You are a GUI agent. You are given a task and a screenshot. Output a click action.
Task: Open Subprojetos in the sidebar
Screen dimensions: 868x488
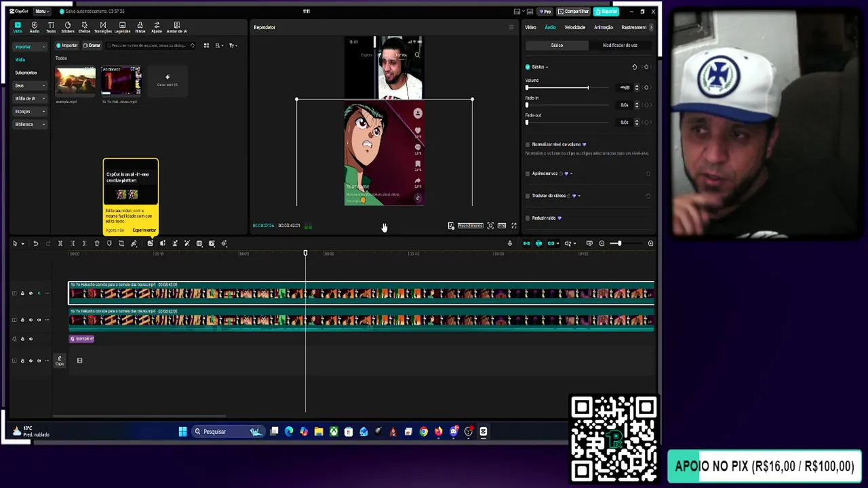pyautogui.click(x=26, y=73)
